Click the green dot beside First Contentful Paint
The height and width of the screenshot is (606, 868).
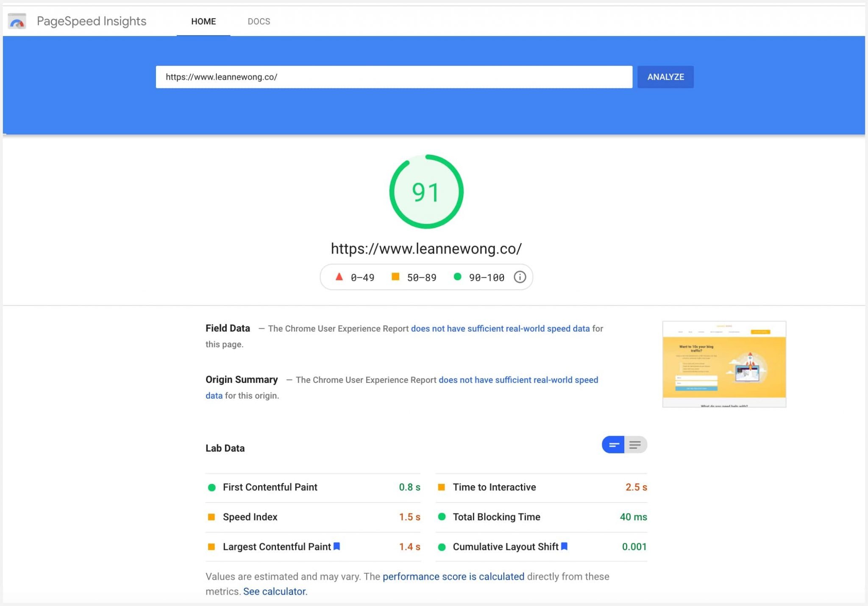click(212, 487)
